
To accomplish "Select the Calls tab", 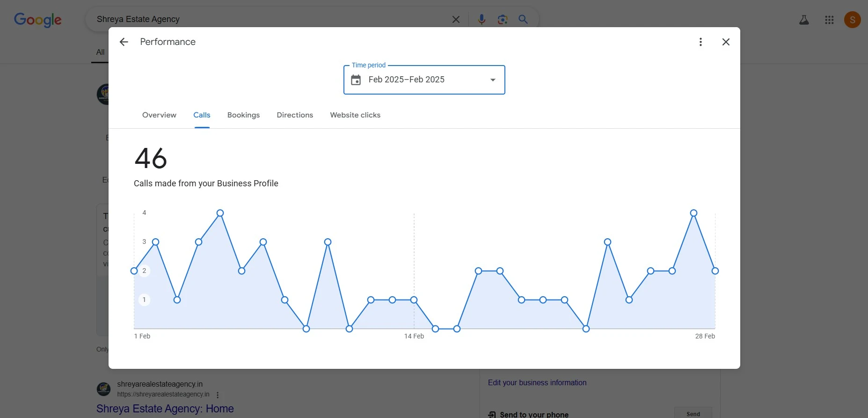I will pyautogui.click(x=202, y=115).
